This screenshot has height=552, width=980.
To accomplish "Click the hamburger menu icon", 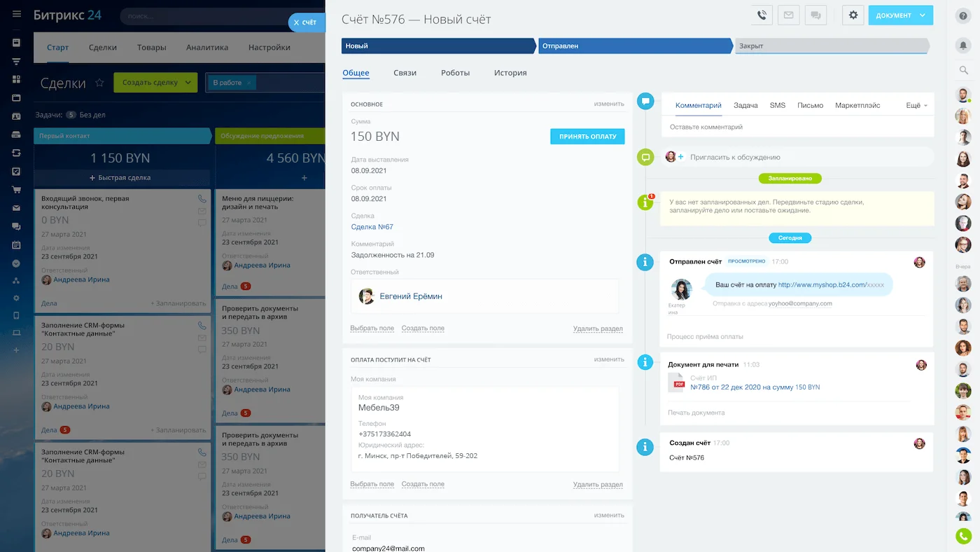I will (17, 15).
